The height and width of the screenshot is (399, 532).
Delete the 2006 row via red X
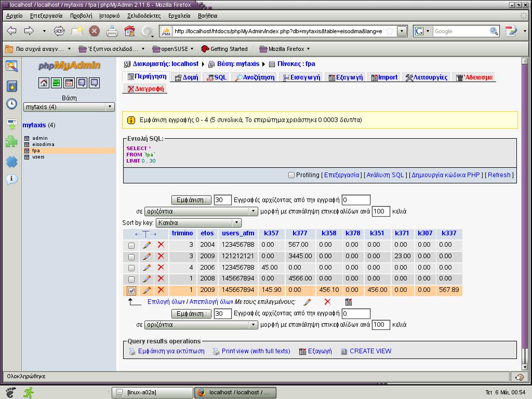point(161,268)
